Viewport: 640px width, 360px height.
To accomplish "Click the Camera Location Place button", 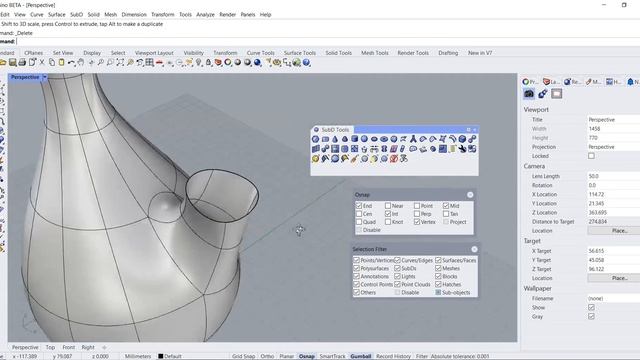I will [x=613, y=231].
